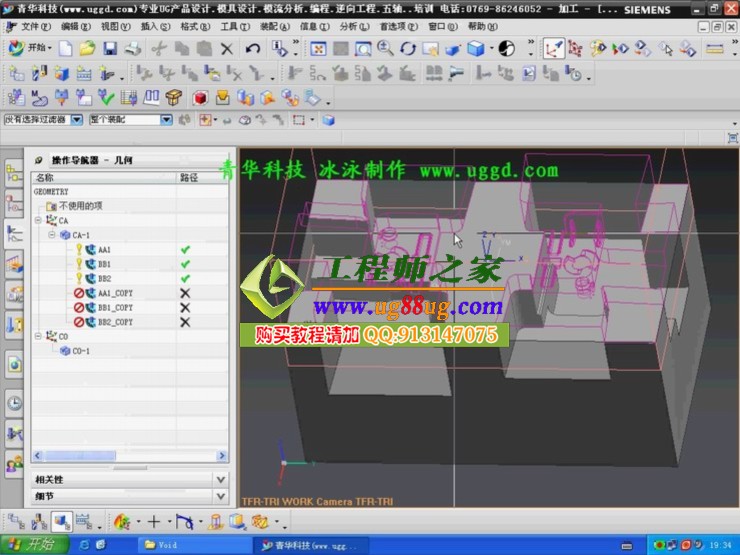Open the 首选项(P) menu
The image size is (740, 555).
pos(399,27)
